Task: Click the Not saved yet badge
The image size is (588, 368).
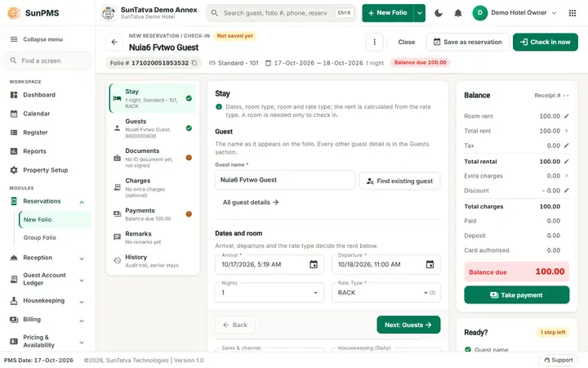Action: (x=234, y=36)
